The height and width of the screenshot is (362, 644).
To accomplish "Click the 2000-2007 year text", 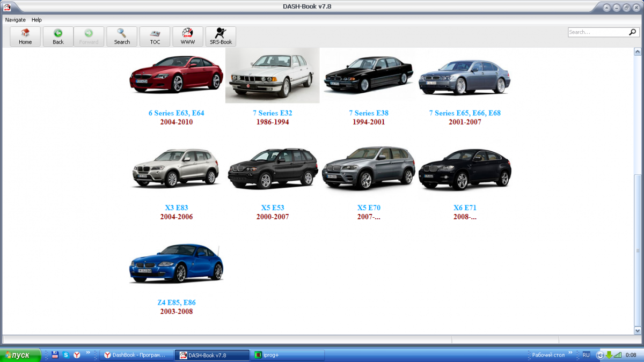I will [x=272, y=217].
